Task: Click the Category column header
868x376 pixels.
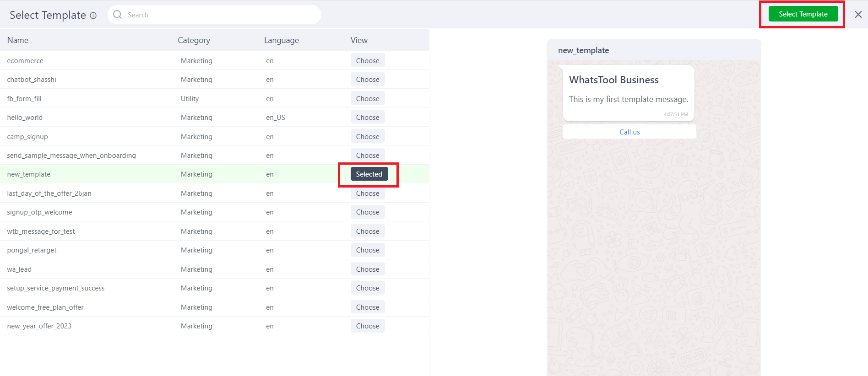Action: (194, 40)
